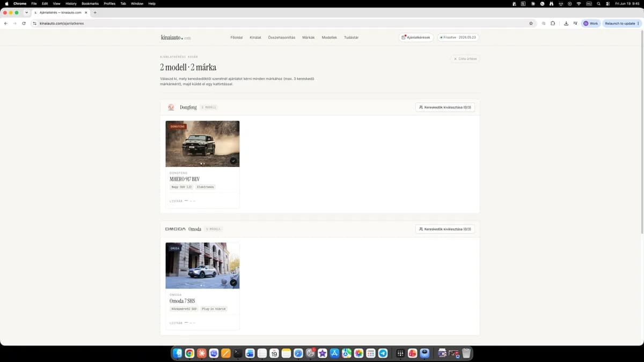Open Spotlight search in menu bar

click(598, 3)
